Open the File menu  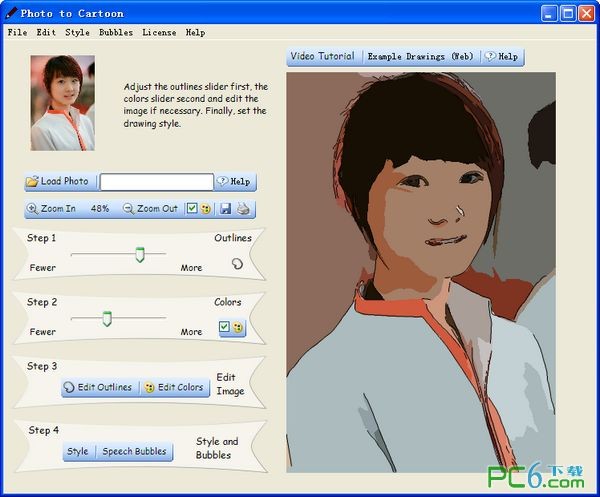[17, 33]
